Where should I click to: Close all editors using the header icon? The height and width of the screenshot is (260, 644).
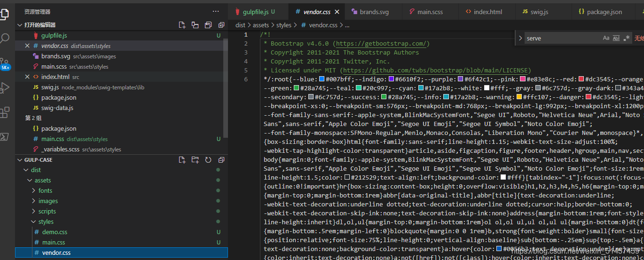[x=221, y=25]
